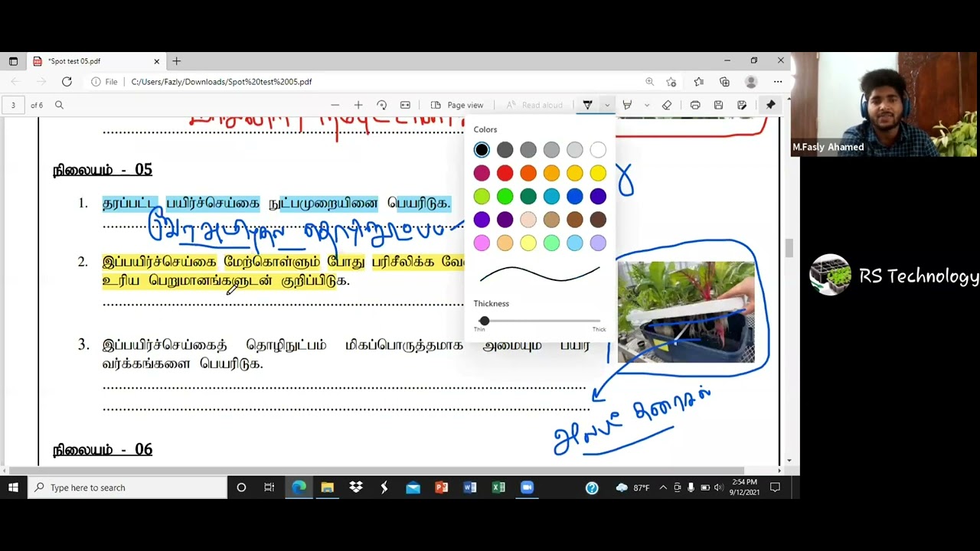The image size is (980, 551).
Task: Open the volume control in the tray
Action: (718, 487)
